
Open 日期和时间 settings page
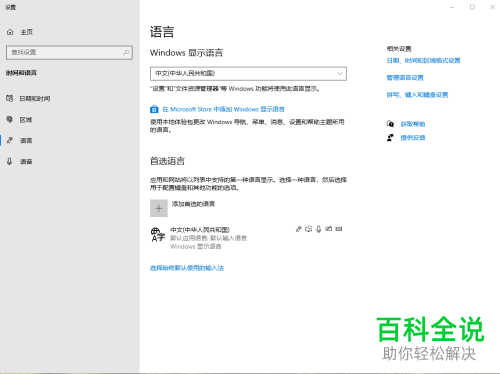35,99
